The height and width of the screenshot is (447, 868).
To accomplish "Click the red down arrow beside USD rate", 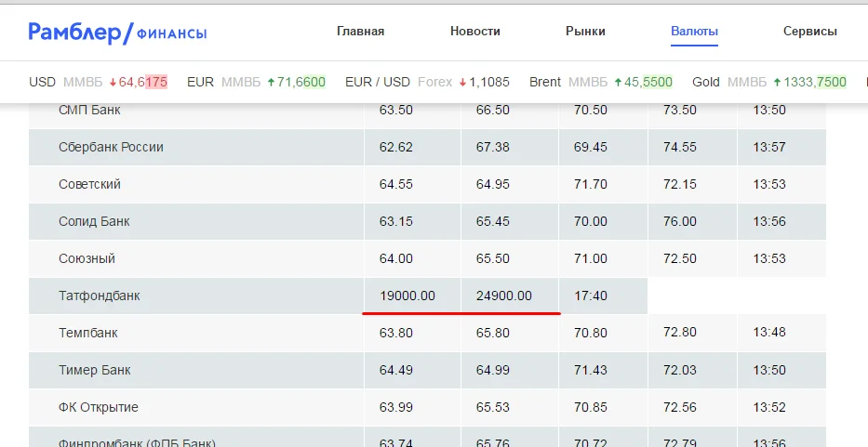I will click(x=113, y=82).
